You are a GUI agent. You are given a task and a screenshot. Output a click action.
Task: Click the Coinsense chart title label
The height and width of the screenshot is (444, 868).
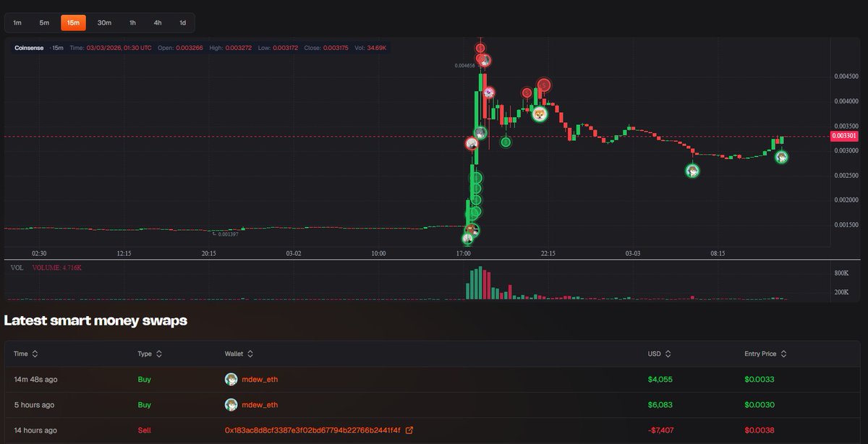coord(29,48)
